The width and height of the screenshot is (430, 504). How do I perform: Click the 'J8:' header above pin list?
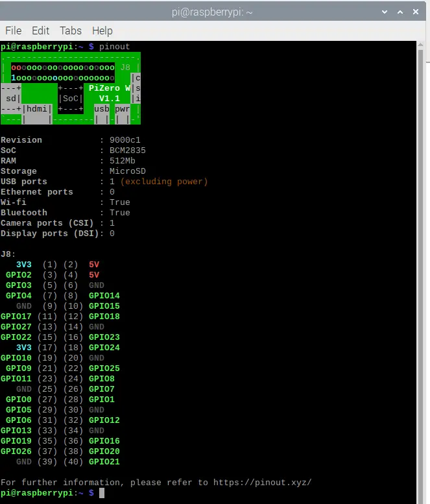coord(8,254)
